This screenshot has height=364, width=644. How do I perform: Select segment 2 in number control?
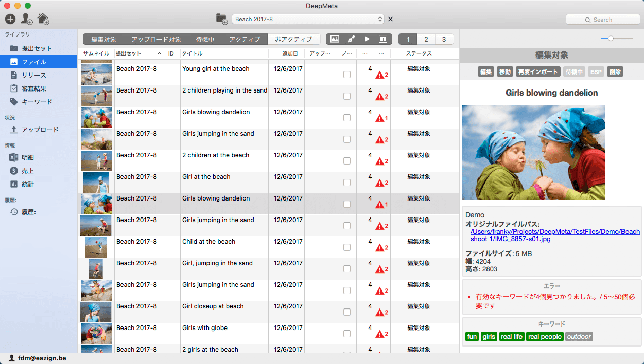tap(426, 39)
